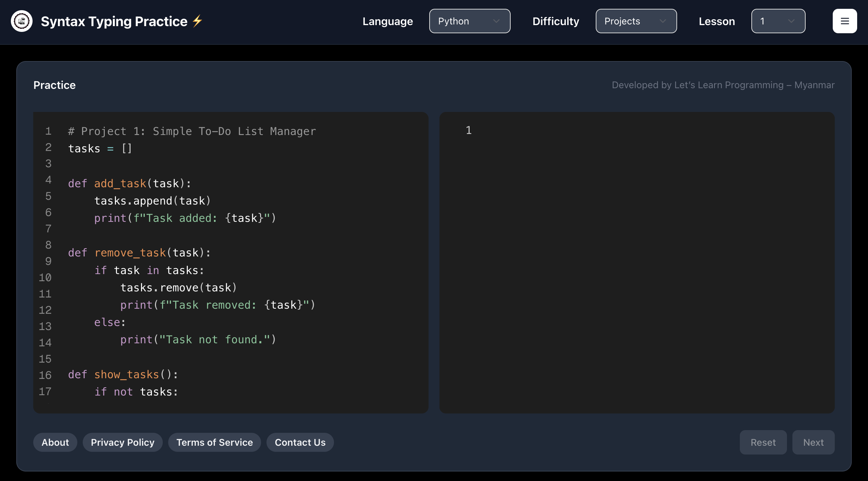Click the 'def show_tasks():' line
Screen dimensions: 868x481
[123, 374]
